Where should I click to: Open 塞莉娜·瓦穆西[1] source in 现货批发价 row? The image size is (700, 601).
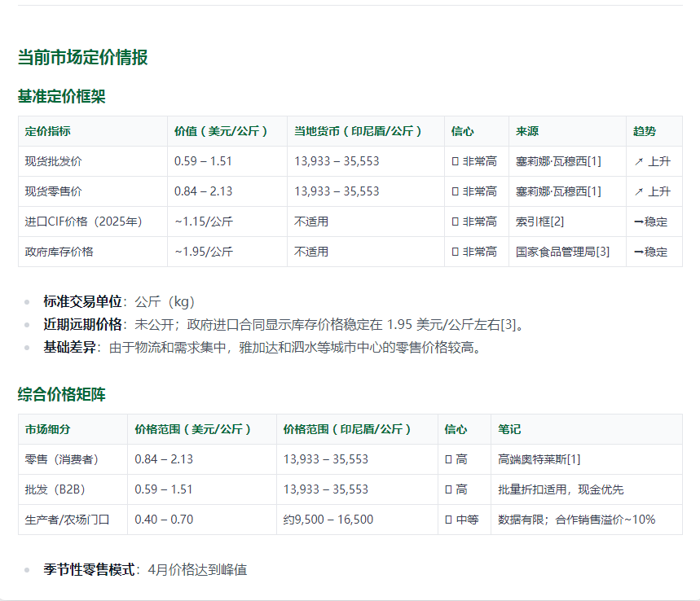click(x=558, y=161)
